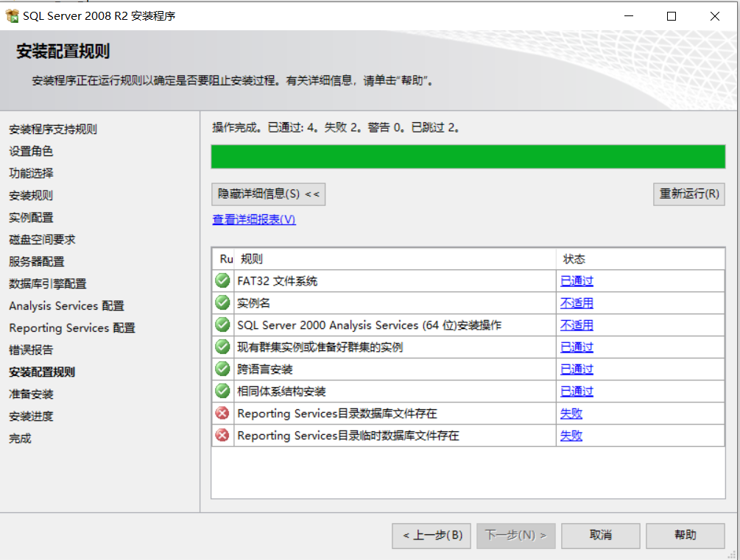The height and width of the screenshot is (560, 740).
Task: Select 设置角色 step in sidebar
Action: tap(31, 152)
